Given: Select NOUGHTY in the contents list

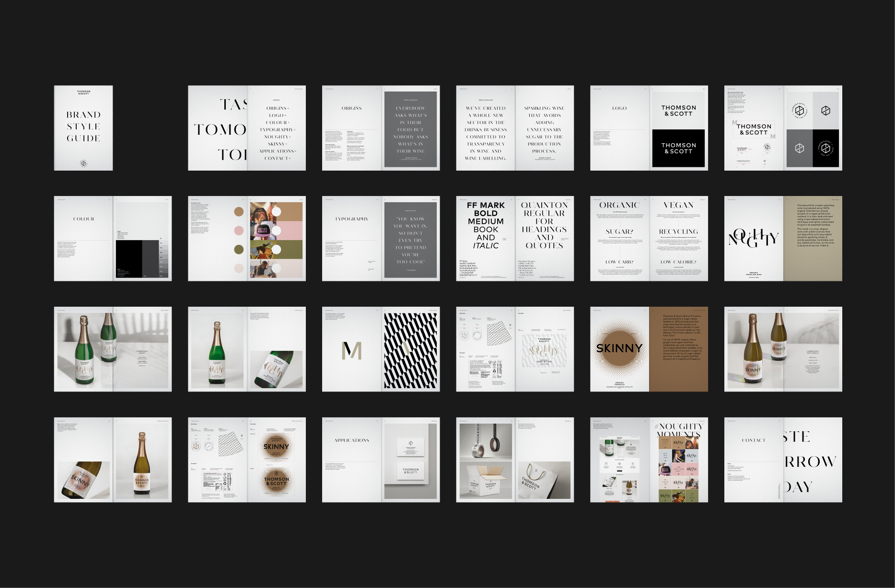Looking at the screenshot, I should point(277,137).
